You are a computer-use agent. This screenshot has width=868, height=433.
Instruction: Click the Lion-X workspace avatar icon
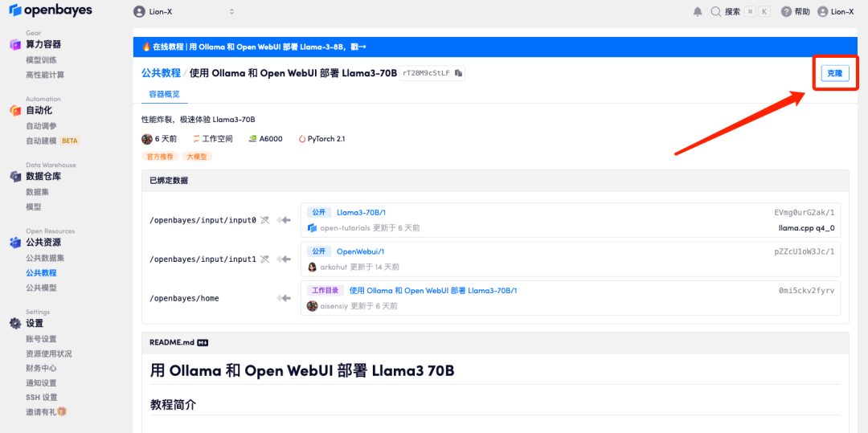click(139, 11)
